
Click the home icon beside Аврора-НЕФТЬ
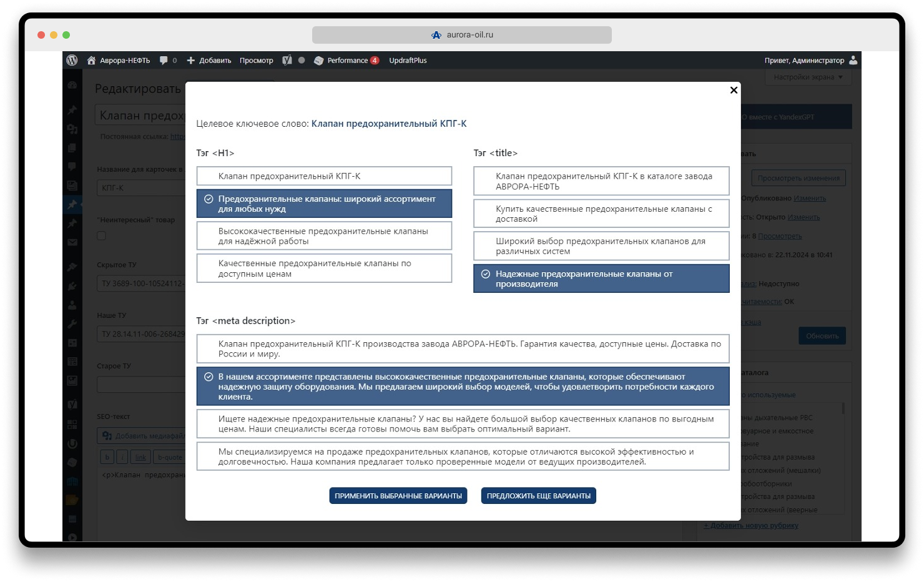pos(91,61)
